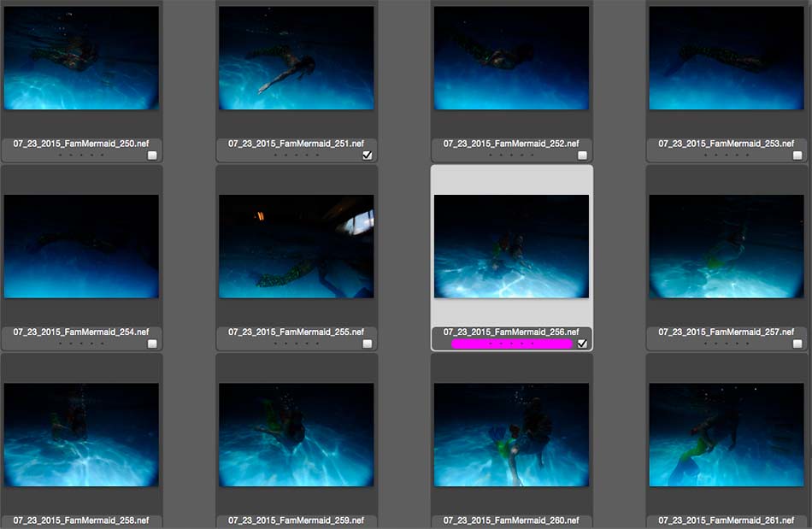812x529 pixels.
Task: Select thumbnail for FamMermaid_254.nef
Action: (x=81, y=246)
